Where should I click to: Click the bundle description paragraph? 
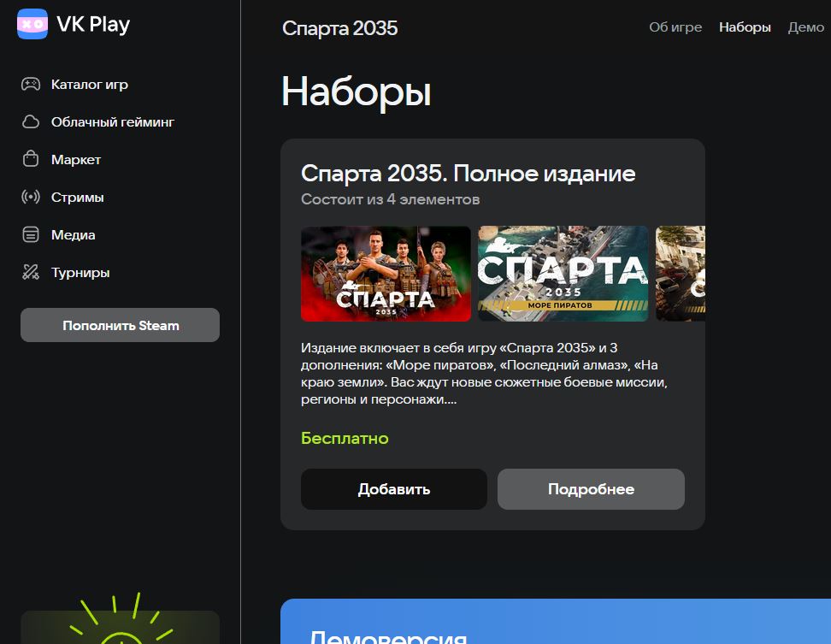[x=484, y=373]
